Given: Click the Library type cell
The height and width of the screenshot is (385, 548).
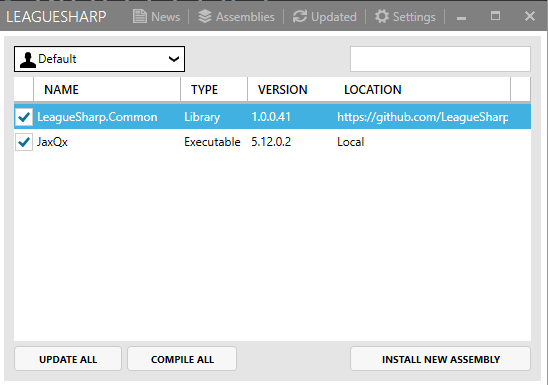Looking at the screenshot, I should pyautogui.click(x=202, y=117).
